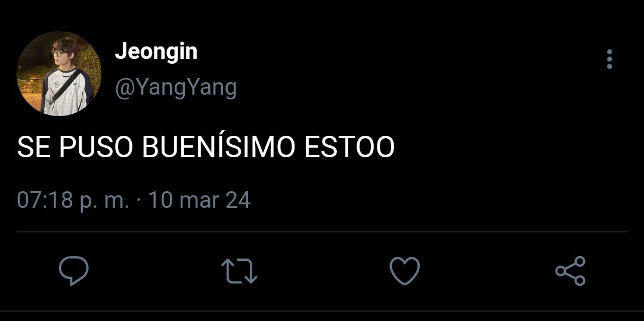Click the 07:18 p. m. timestamp
This screenshot has height=321, width=644.
click(x=73, y=201)
